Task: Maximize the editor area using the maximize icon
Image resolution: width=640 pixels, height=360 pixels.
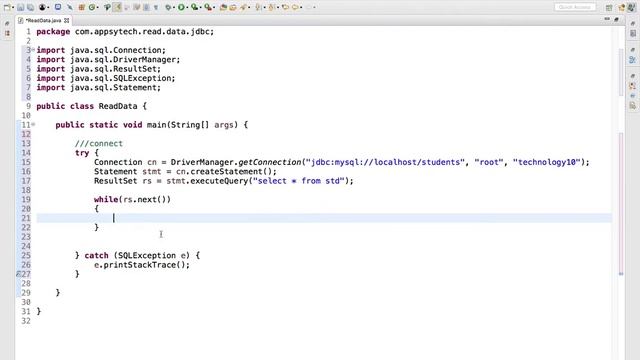Action: (616, 20)
